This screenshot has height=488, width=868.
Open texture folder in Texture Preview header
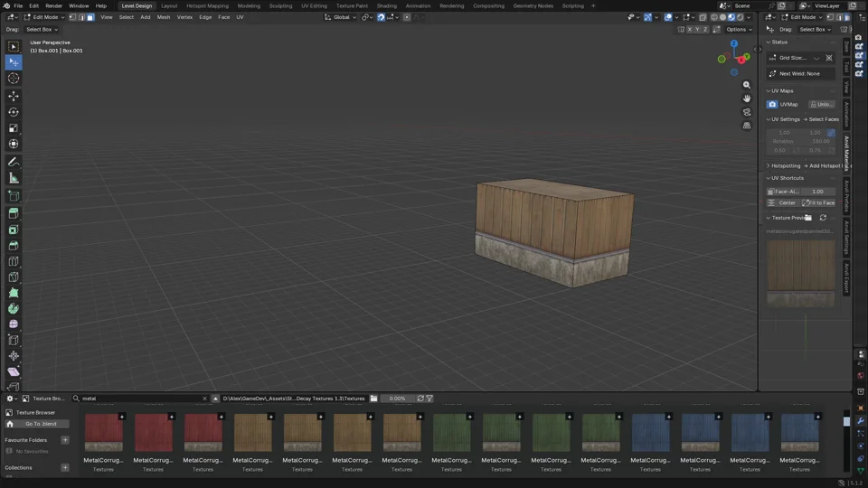(x=808, y=218)
